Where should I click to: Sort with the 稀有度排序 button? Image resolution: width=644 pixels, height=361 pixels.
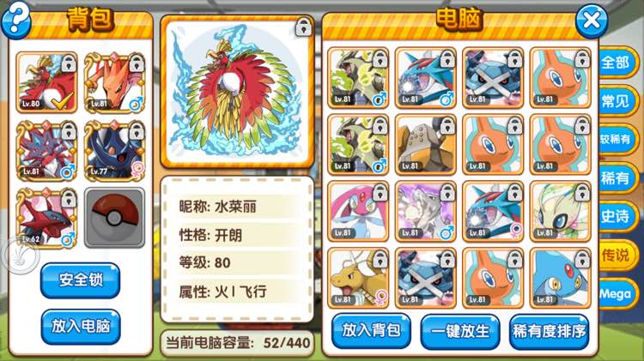(550, 332)
